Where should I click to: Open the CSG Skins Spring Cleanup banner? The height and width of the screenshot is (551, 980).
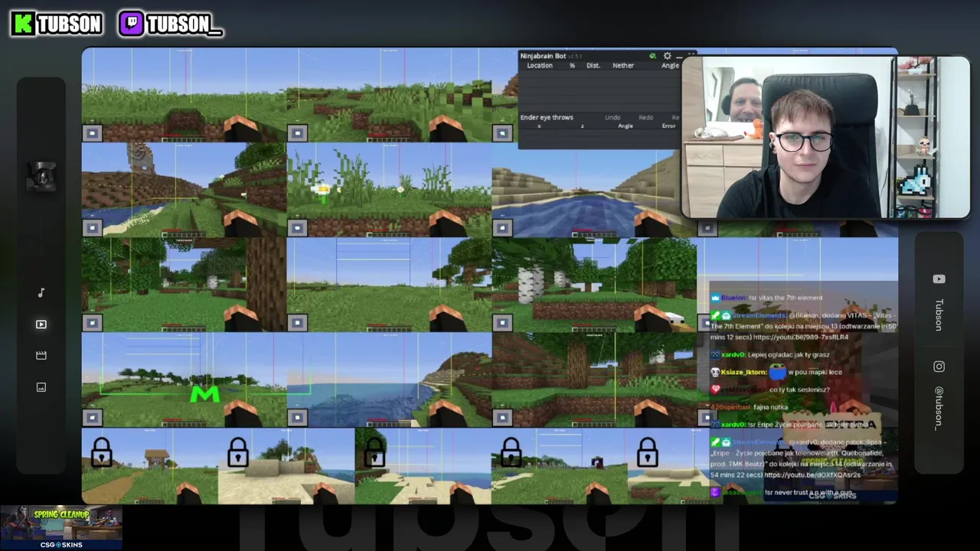pyautogui.click(x=61, y=527)
